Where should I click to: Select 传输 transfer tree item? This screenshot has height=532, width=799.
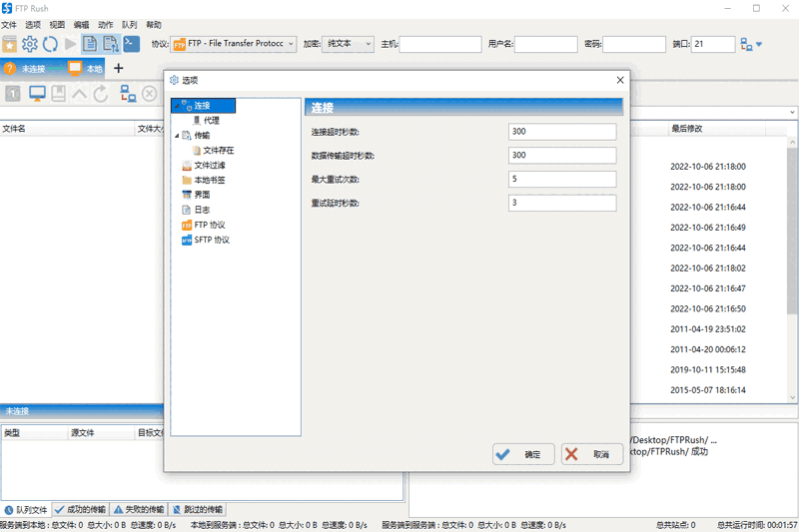pyautogui.click(x=202, y=136)
